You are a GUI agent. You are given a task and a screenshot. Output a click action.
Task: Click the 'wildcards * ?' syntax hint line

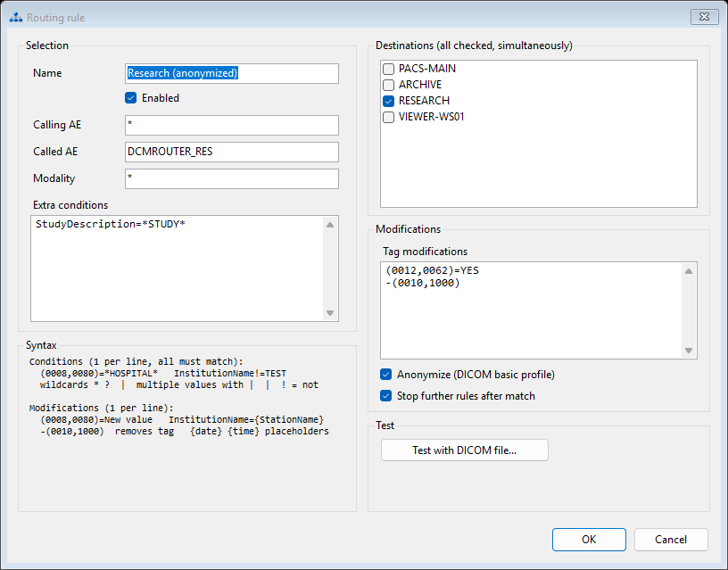click(178, 384)
